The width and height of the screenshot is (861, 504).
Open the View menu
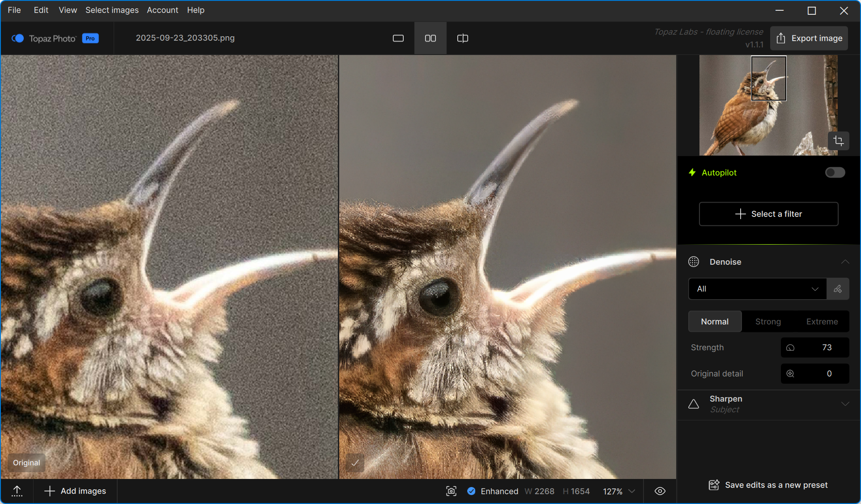[68, 10]
